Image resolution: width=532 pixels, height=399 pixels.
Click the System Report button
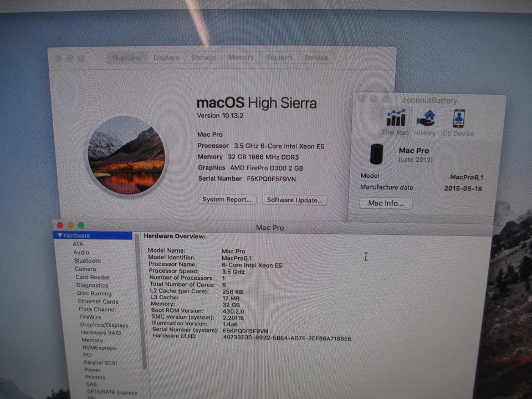[x=227, y=200]
